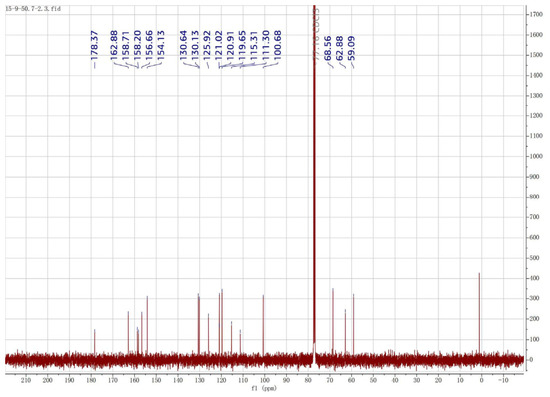Select the 130.64 peak label
The width and height of the screenshot is (550, 397).
point(183,45)
